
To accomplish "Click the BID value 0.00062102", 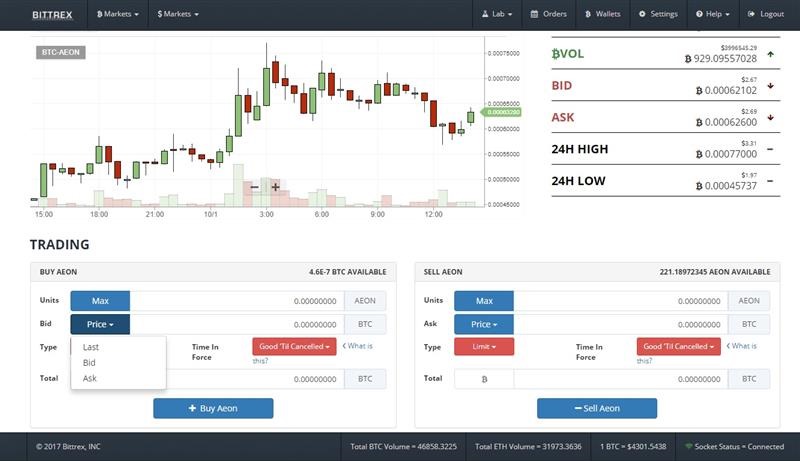I will 727,91.
